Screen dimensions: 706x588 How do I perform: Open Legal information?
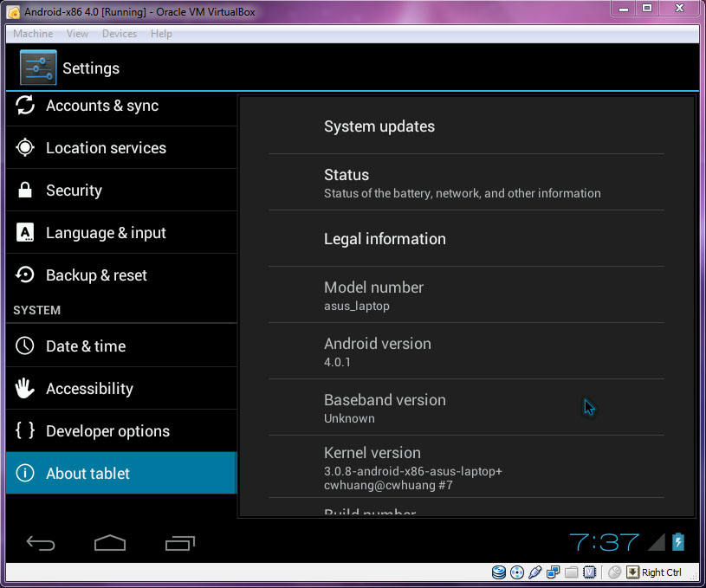point(466,239)
